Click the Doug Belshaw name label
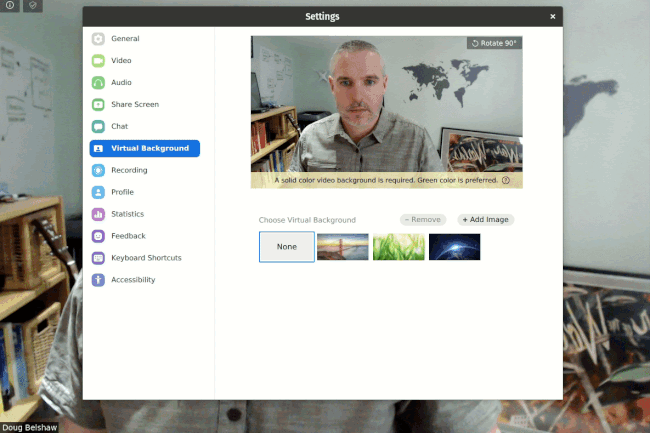Image resolution: width=650 pixels, height=433 pixels. [x=29, y=428]
